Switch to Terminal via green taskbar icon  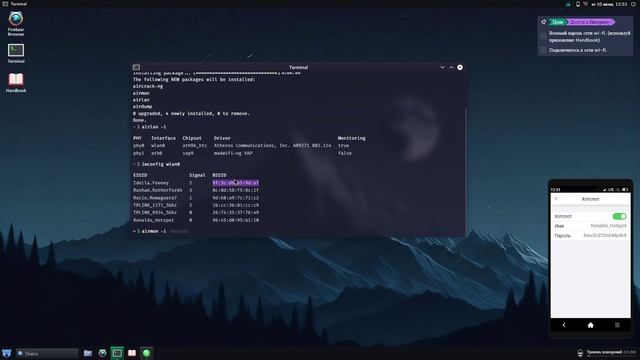point(117,353)
